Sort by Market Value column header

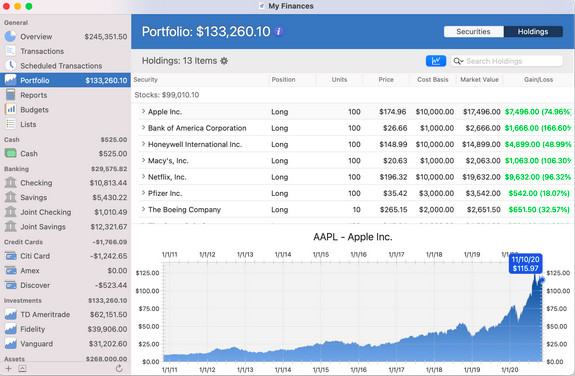[x=479, y=80]
